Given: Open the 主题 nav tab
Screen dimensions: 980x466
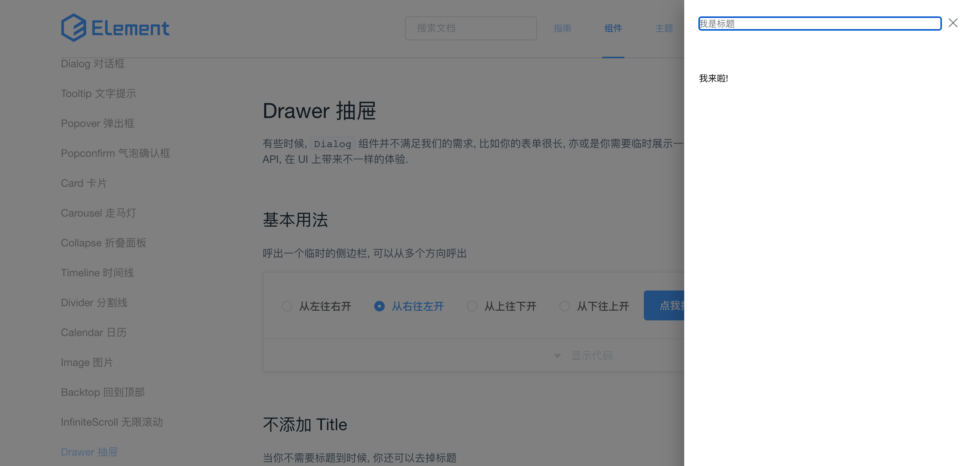Looking at the screenshot, I should pos(664,28).
